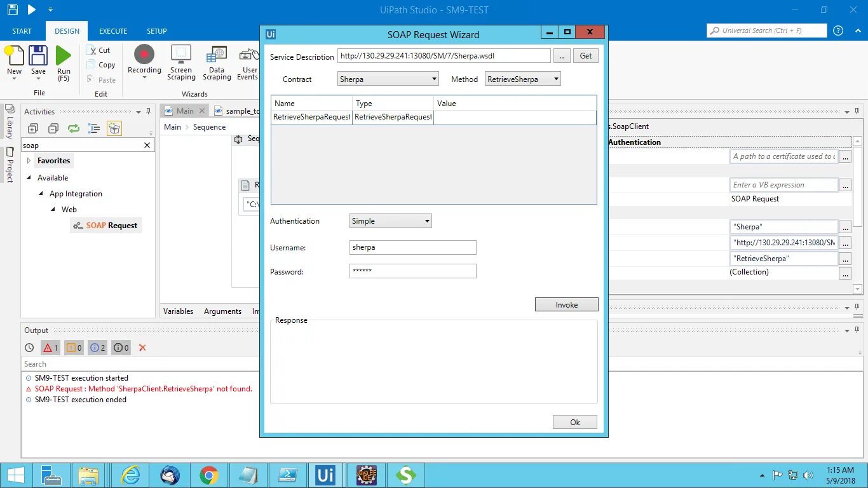The width and height of the screenshot is (868, 488).
Task: Open the New button dropdown arrow
Action: [x=14, y=78]
